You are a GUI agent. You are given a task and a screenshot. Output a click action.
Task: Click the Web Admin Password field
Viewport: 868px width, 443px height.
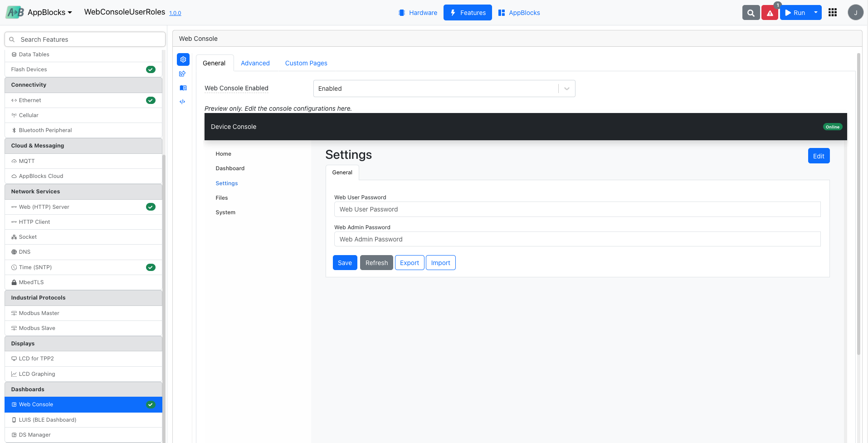pos(577,239)
